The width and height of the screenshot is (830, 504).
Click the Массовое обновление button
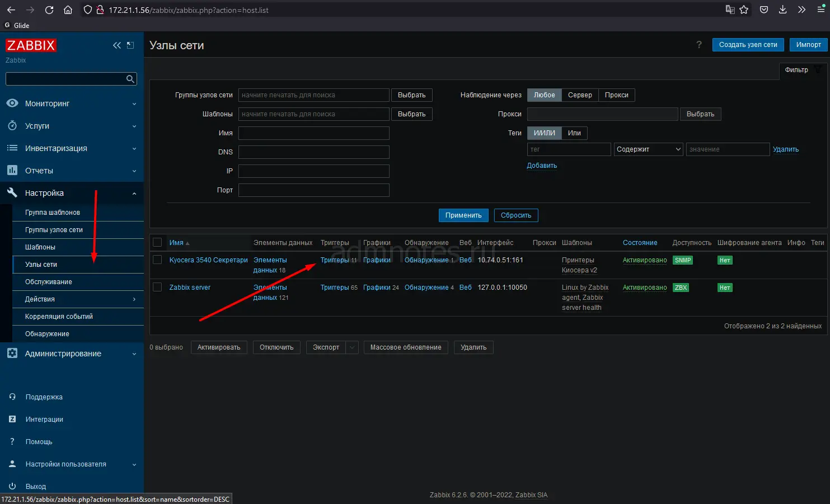406,347
